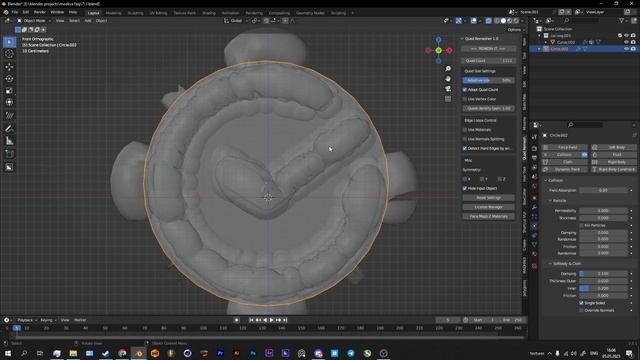Screen dimensions: 640x360
Task: Toggle Adapt Quad Count checkbox
Action: click(464, 89)
